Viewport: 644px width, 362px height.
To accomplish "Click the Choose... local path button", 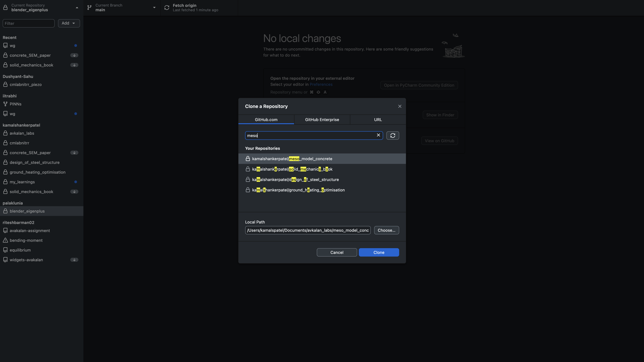I will pyautogui.click(x=386, y=230).
